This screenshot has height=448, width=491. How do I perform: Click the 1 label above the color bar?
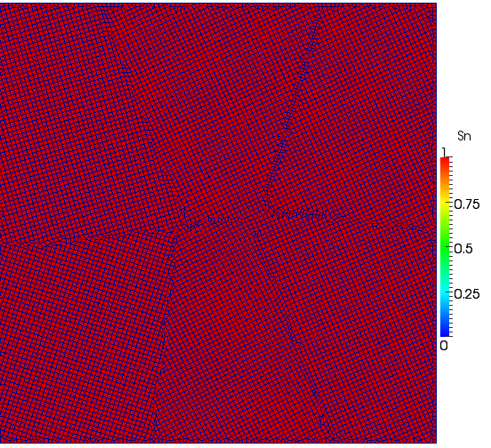pos(444,152)
